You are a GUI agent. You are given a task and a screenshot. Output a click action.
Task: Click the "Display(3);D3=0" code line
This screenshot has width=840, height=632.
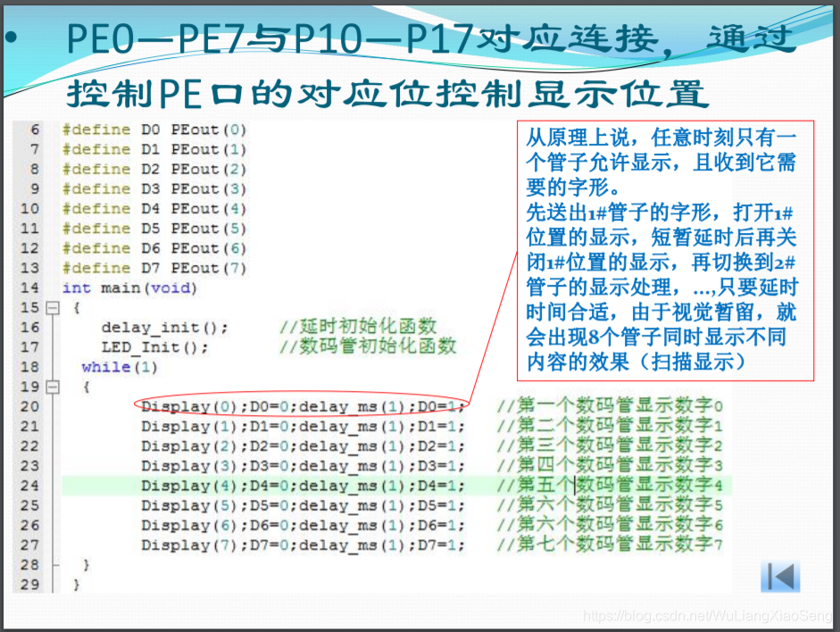[302, 467]
